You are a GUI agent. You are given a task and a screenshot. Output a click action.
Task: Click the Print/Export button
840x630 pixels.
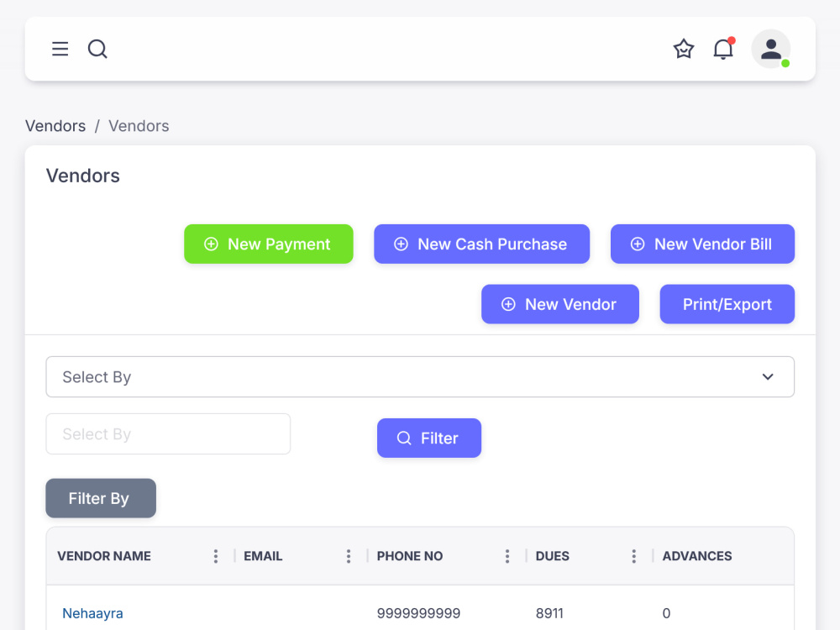pos(727,304)
